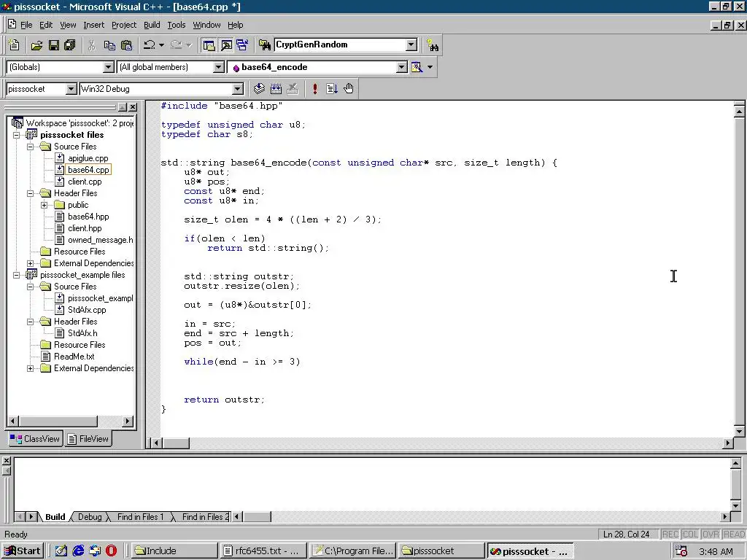
Task: Open the pisssocket active project dropdown
Action: coord(71,89)
